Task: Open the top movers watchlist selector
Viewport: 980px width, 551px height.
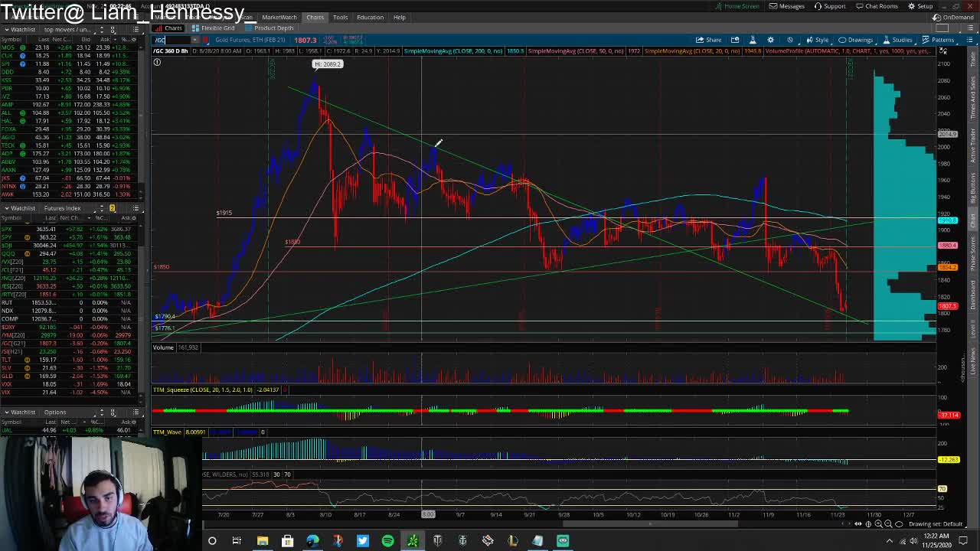Action: tap(69, 29)
